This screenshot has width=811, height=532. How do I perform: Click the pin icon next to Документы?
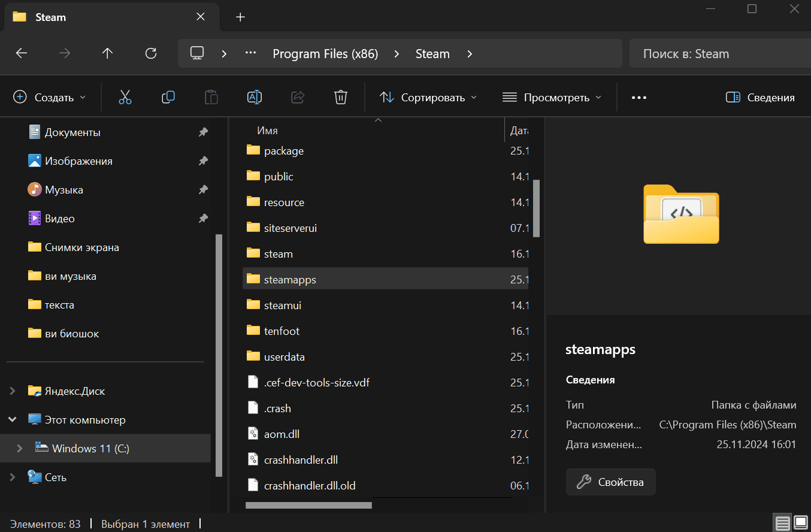tap(203, 132)
